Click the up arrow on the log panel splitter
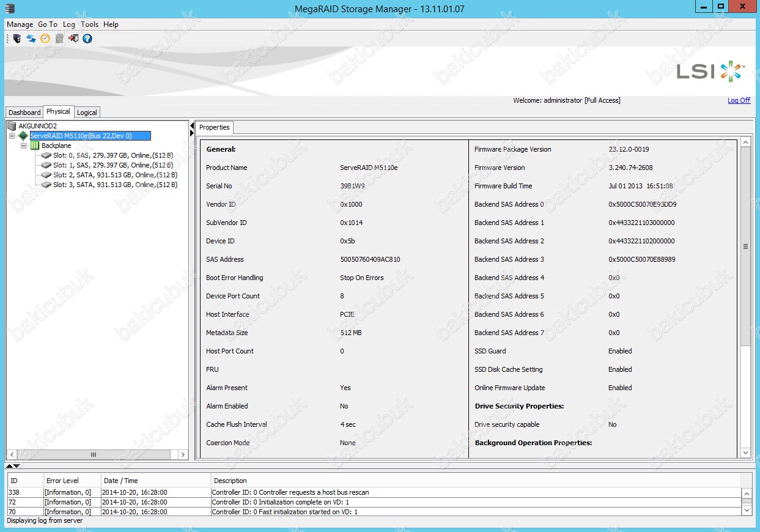The image size is (760, 532). point(9,466)
